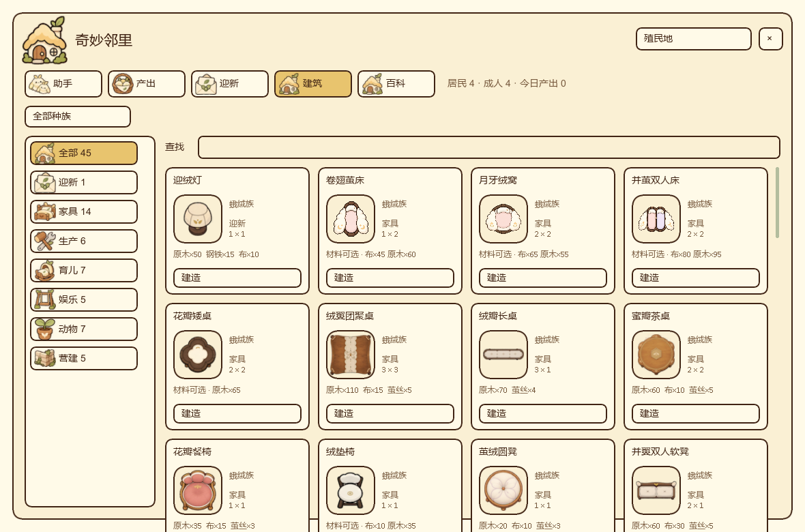805x532 pixels.
Task: Select the 全部 45 category
Action: tap(84, 153)
